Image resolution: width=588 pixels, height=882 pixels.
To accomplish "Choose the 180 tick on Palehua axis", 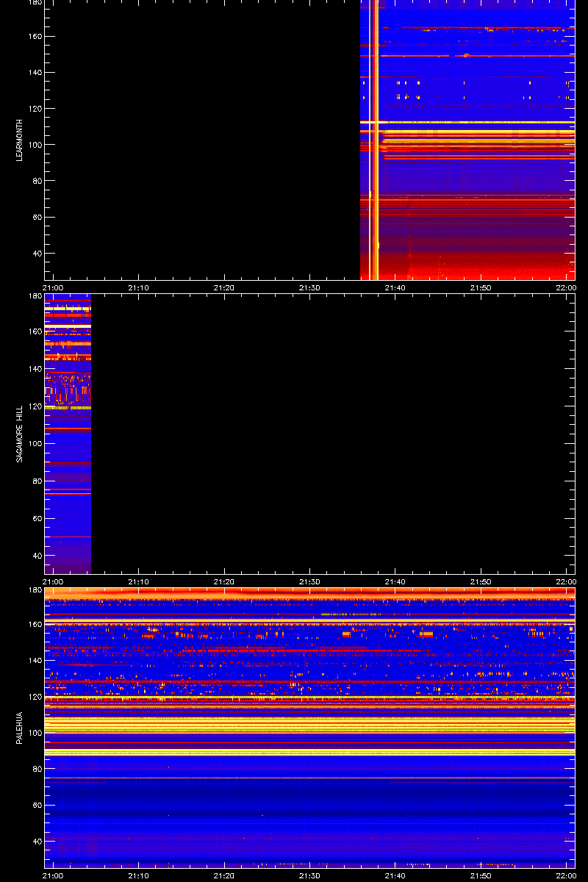I will pyautogui.click(x=35, y=591).
